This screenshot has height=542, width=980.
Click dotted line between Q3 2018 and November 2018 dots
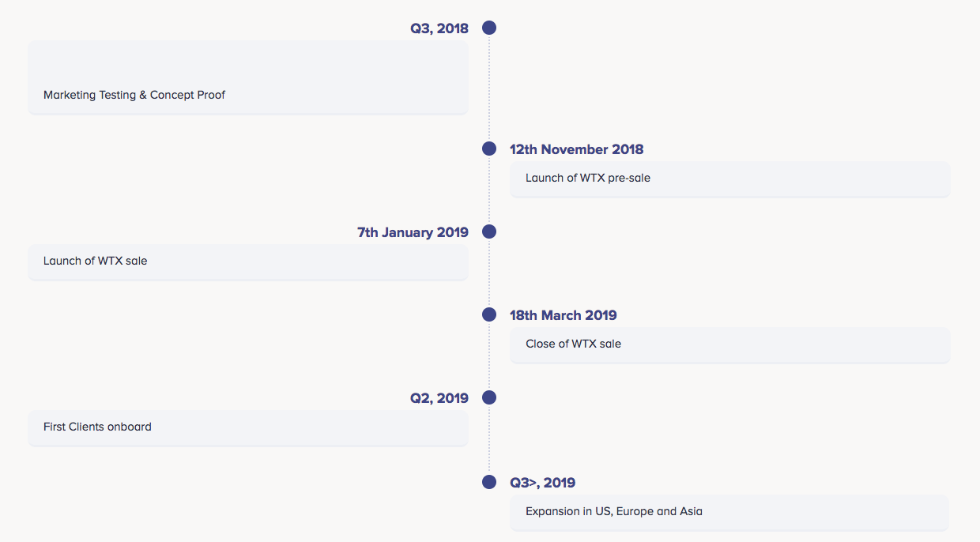tap(489, 88)
